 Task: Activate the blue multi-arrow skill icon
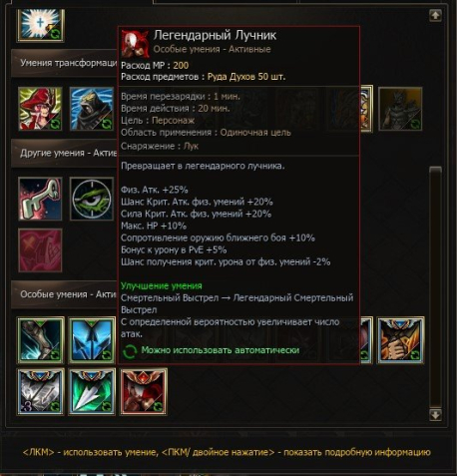(92, 340)
